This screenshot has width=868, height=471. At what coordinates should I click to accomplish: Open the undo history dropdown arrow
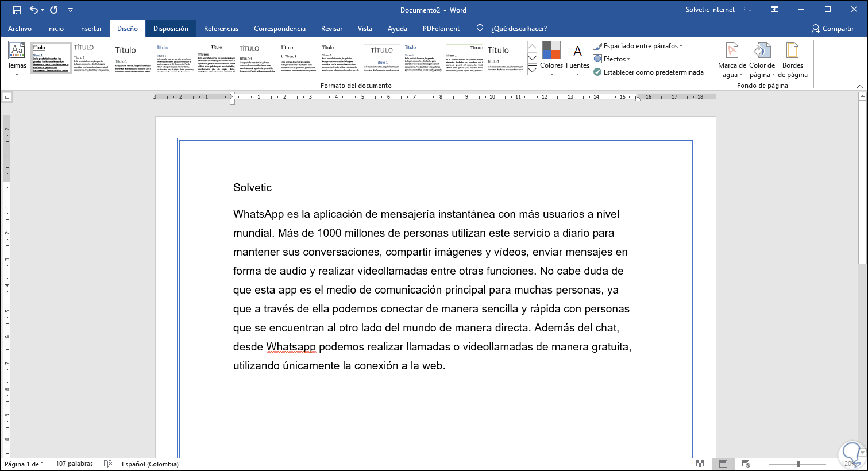42,10
